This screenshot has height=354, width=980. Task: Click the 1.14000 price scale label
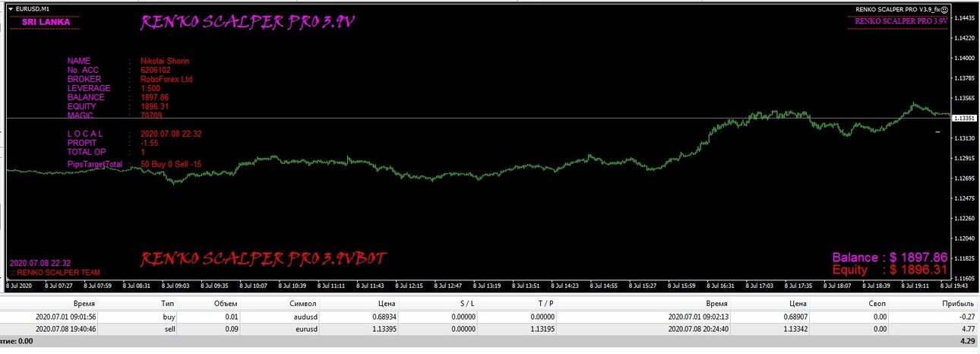pyautogui.click(x=966, y=58)
